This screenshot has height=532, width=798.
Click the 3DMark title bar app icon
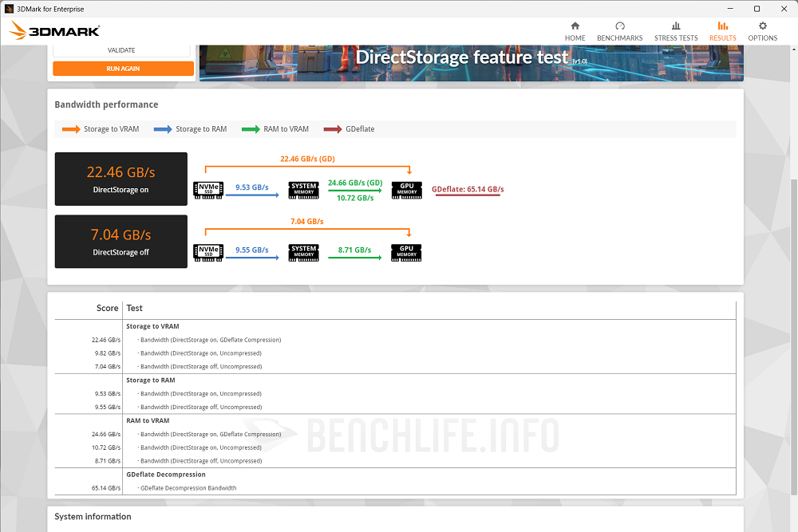(9, 9)
